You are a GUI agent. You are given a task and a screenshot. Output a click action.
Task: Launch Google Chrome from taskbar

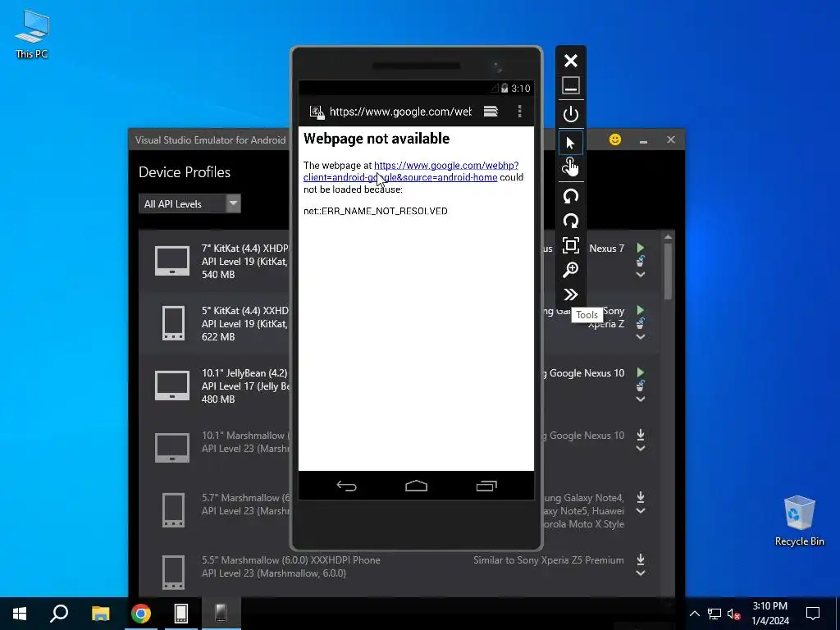tap(141, 614)
